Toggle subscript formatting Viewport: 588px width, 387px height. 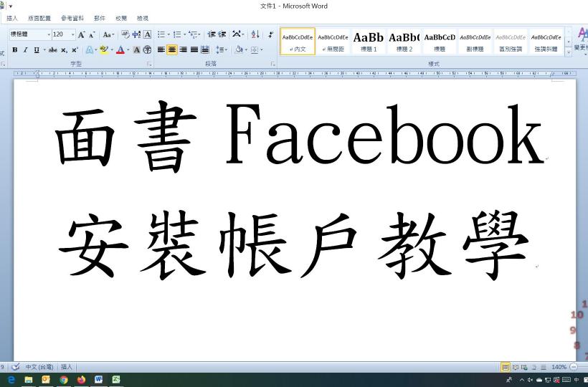(64, 50)
